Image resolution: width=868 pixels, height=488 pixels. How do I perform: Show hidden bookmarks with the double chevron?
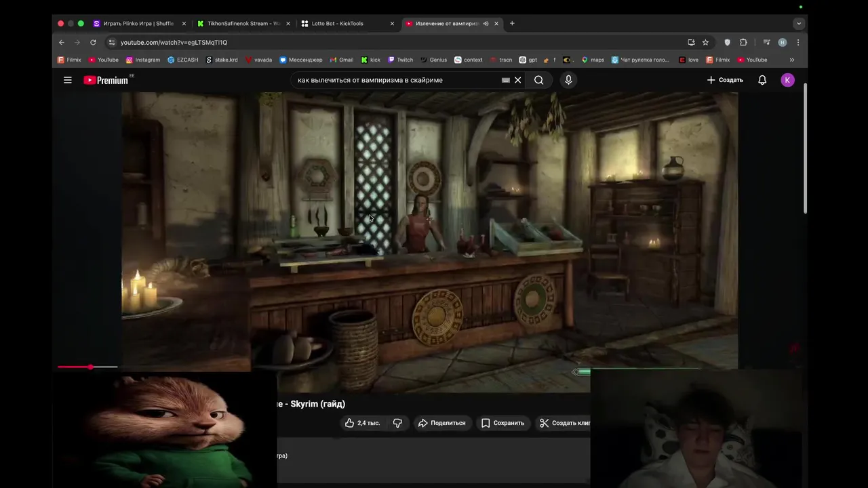pyautogui.click(x=791, y=60)
